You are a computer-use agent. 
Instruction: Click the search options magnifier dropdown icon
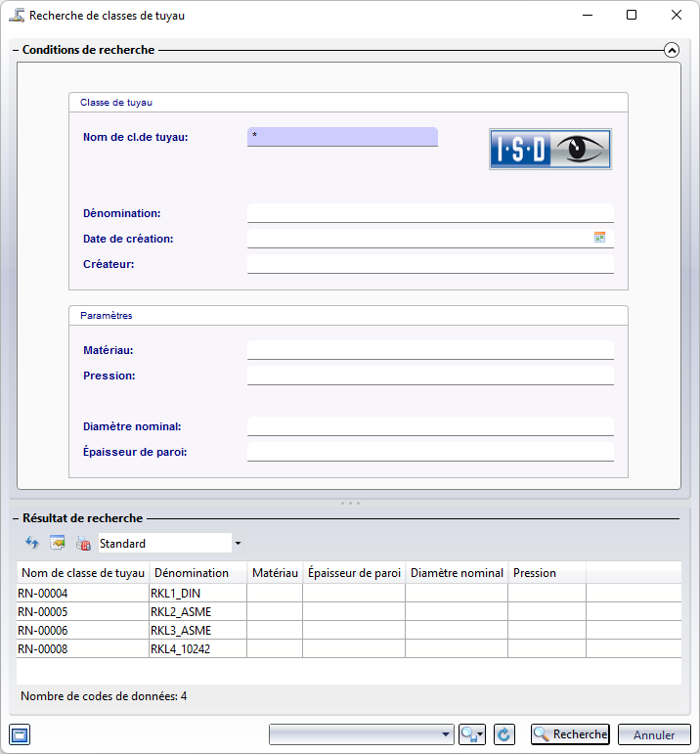[471, 734]
